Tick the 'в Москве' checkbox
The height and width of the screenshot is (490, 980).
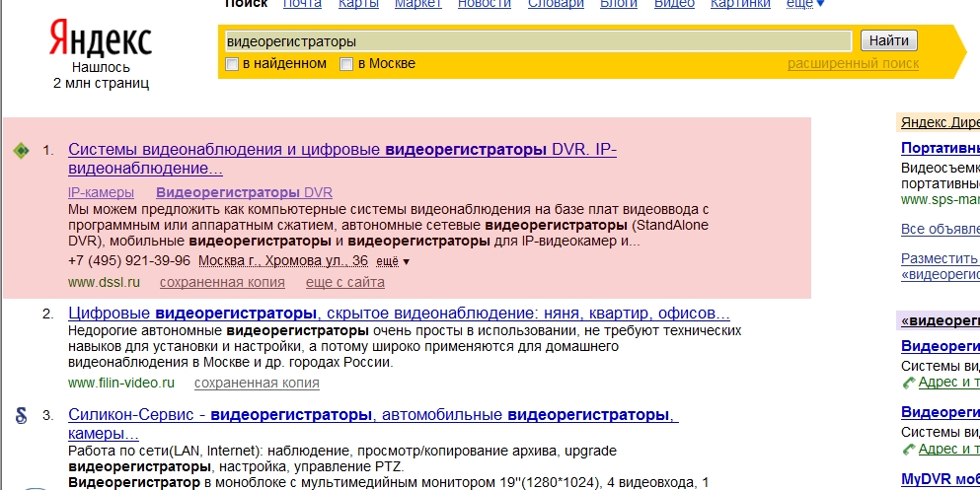[346, 64]
